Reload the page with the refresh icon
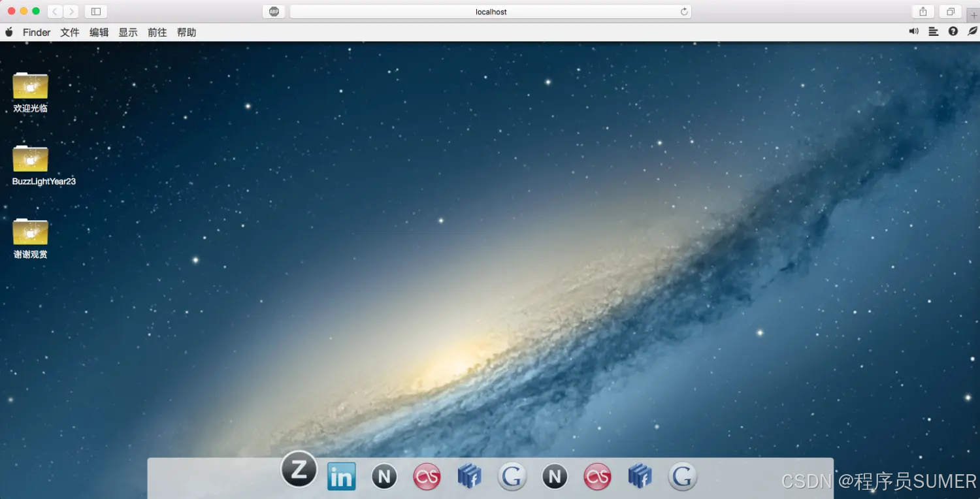The image size is (980, 499). click(x=683, y=11)
